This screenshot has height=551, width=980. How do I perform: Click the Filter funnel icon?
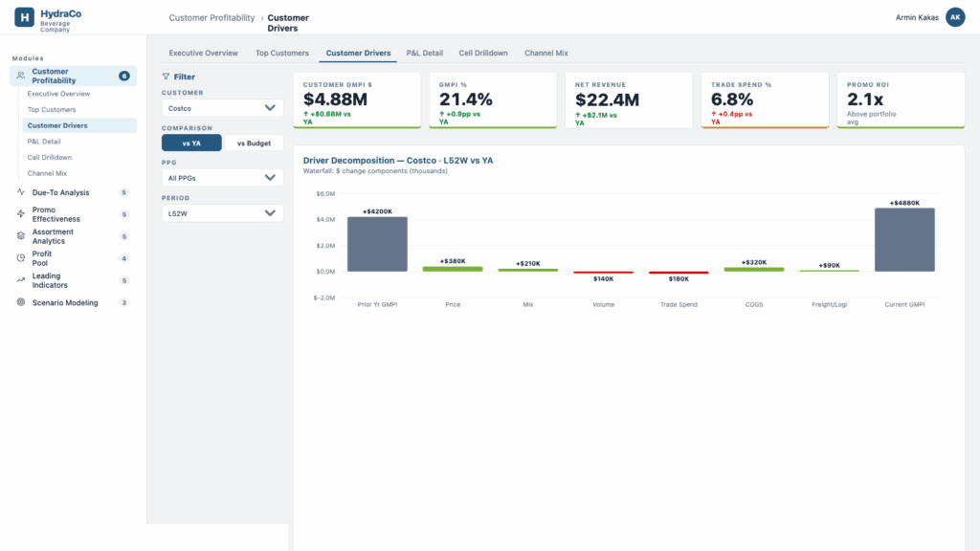[166, 77]
